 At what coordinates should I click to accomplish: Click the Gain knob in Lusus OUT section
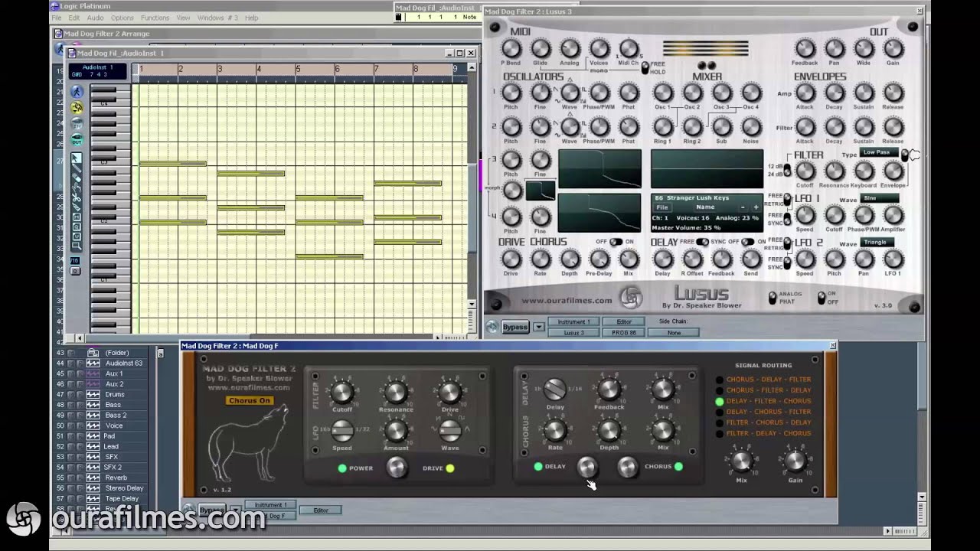893,49
